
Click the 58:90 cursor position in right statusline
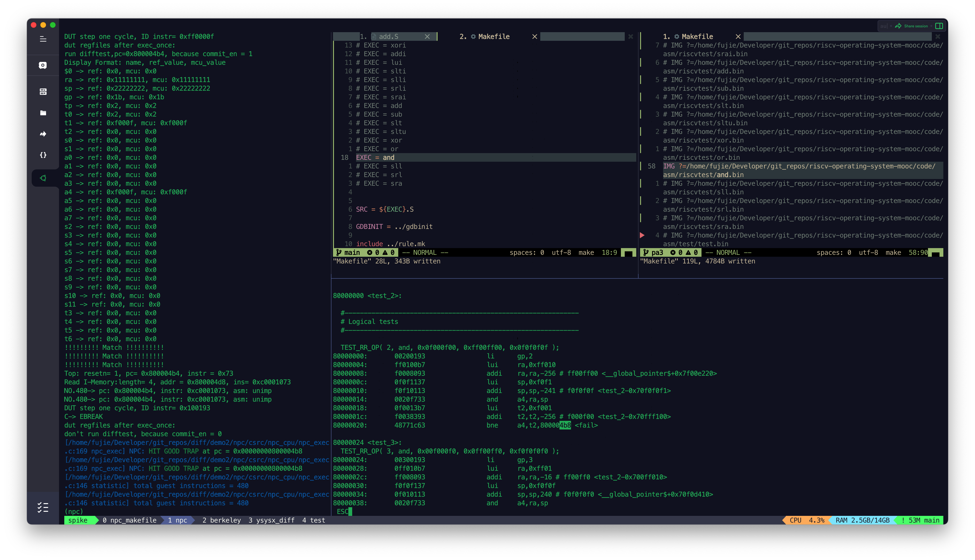click(x=918, y=252)
